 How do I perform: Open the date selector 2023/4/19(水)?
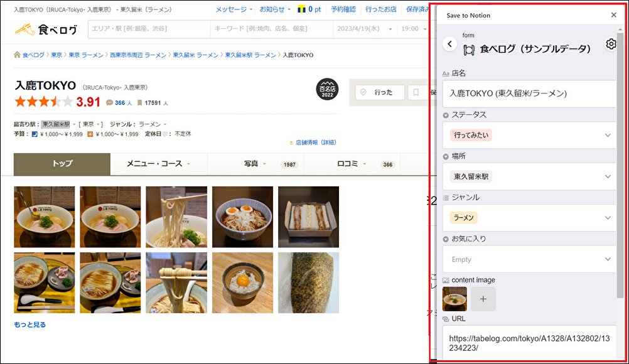(364, 29)
